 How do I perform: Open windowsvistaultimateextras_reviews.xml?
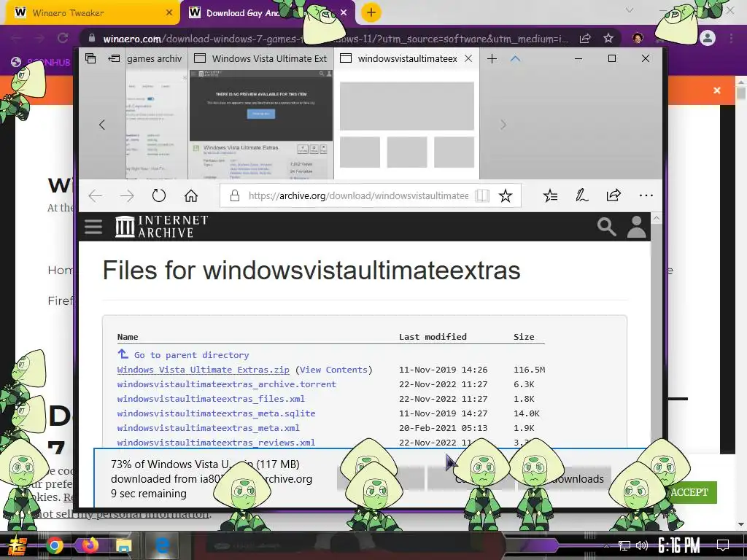click(216, 443)
